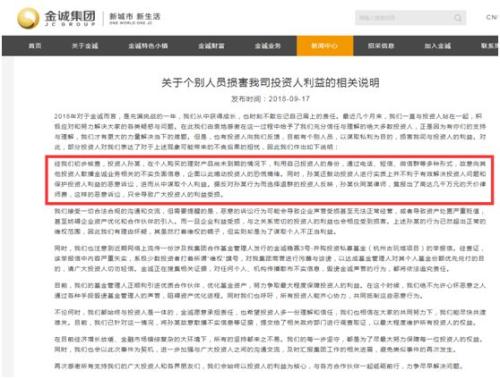
Task: Click the article title 关于个别人员损害我司投资人利益的相关说明
Action: 270,83
